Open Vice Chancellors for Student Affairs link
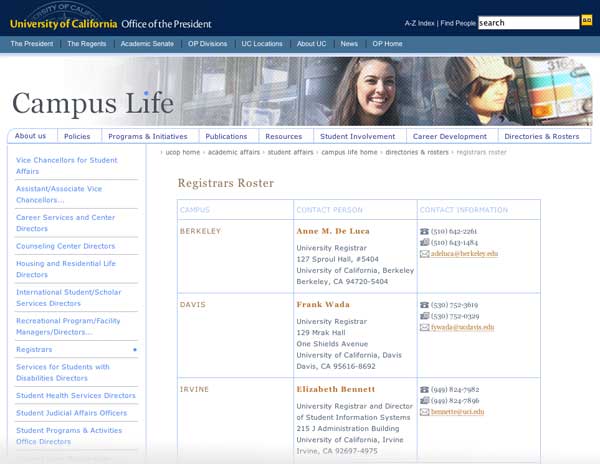The image size is (600, 464). (x=67, y=166)
